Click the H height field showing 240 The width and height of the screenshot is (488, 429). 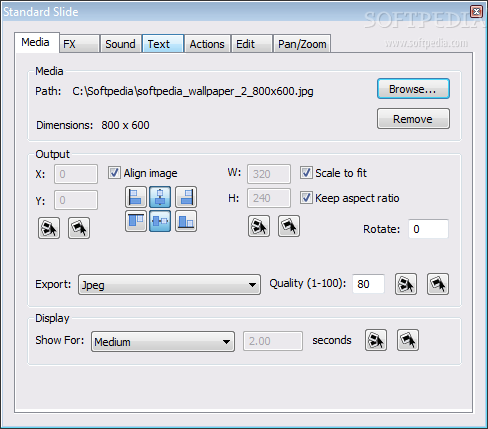[269, 198]
